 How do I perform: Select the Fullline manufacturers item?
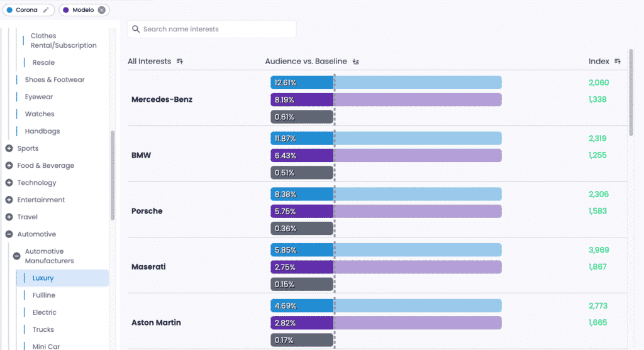[x=44, y=295]
